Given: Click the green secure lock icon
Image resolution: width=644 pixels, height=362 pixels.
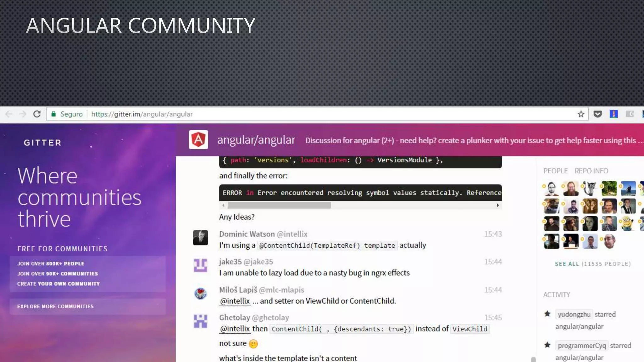Looking at the screenshot, I should point(54,114).
